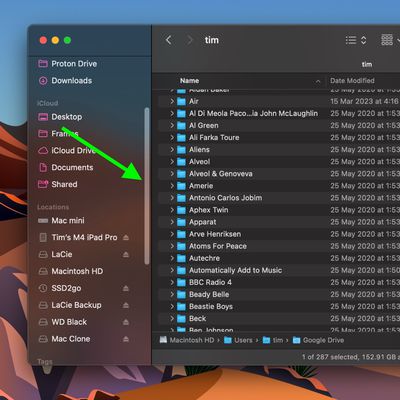Select SSD2go drive
The width and height of the screenshot is (400, 400).
60,288
